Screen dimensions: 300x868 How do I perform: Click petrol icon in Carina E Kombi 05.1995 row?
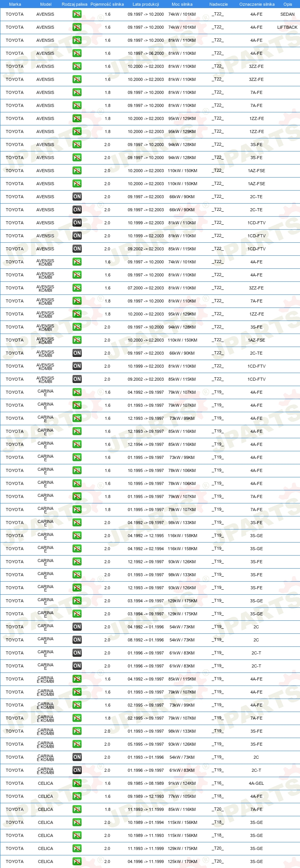(77, 744)
